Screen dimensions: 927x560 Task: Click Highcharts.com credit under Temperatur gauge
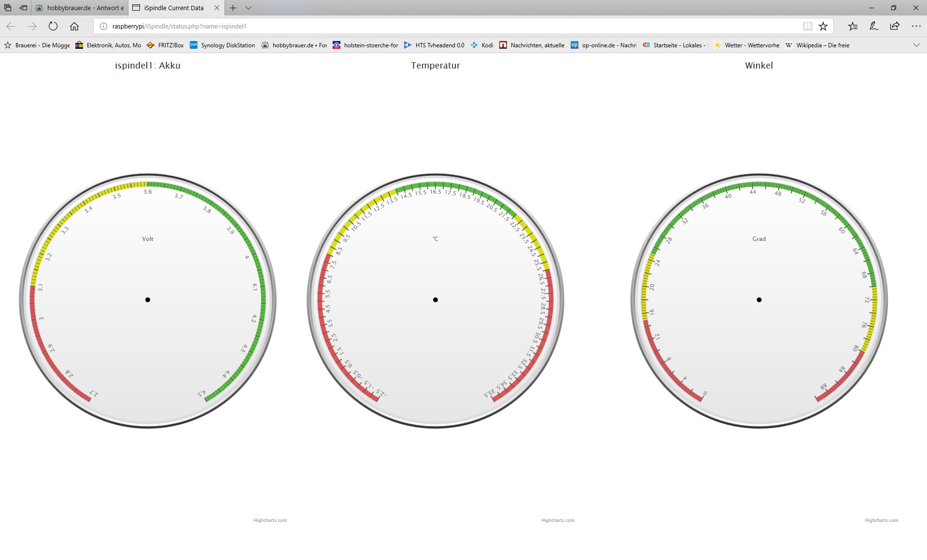coord(558,520)
